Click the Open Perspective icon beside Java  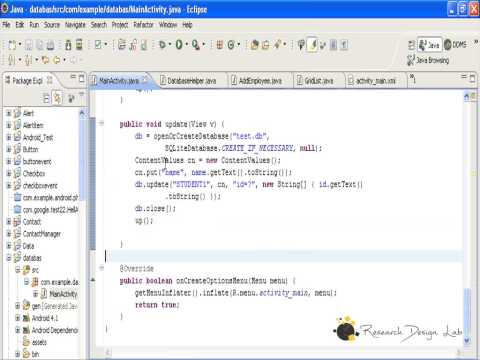pos(412,45)
